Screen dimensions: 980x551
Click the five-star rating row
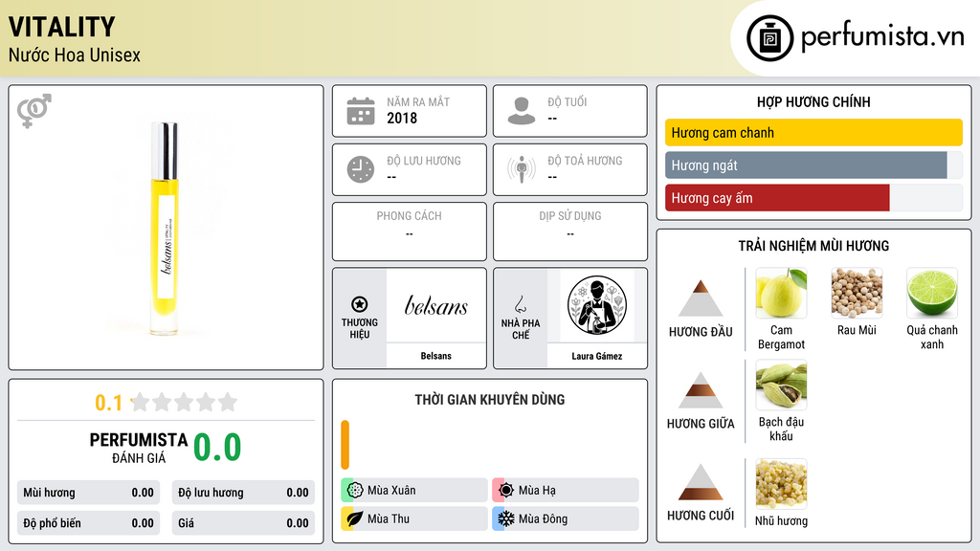point(184,402)
